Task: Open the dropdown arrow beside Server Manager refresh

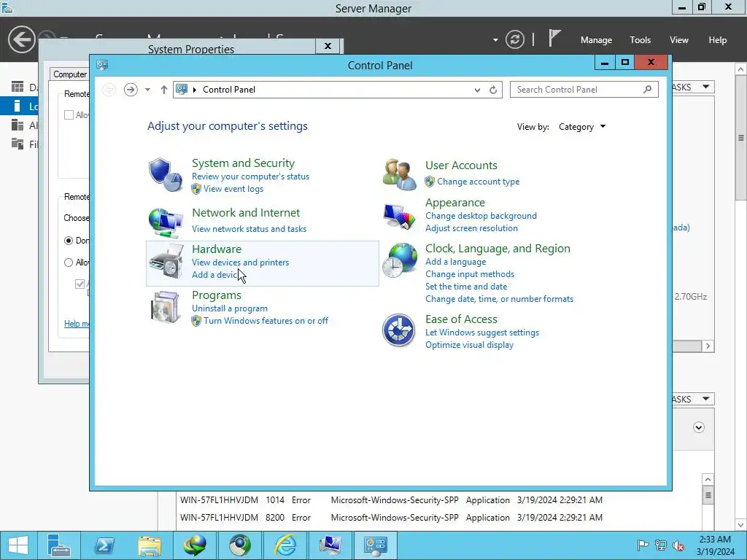Action: [495, 39]
